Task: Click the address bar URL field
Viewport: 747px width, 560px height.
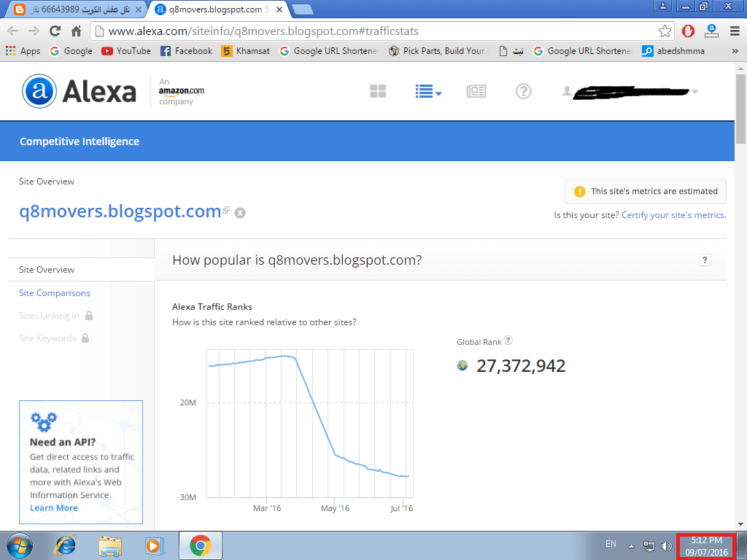Action: tap(381, 31)
